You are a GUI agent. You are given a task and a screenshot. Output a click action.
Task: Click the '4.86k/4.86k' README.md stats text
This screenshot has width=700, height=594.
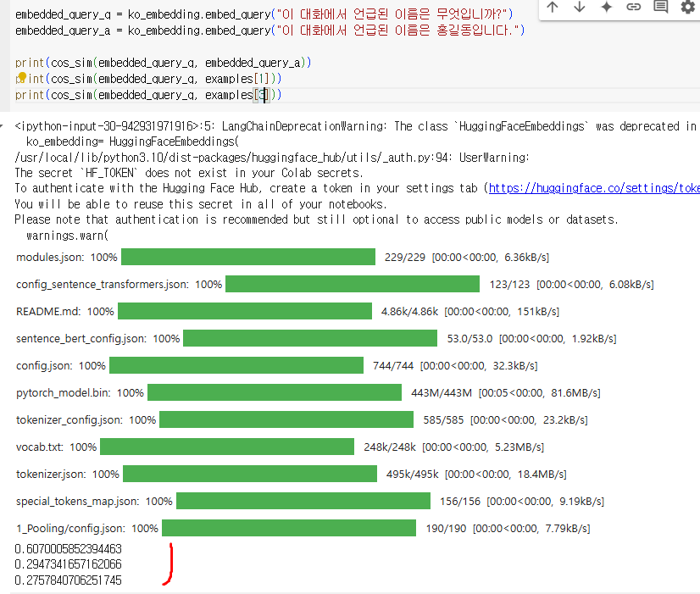coord(409,312)
